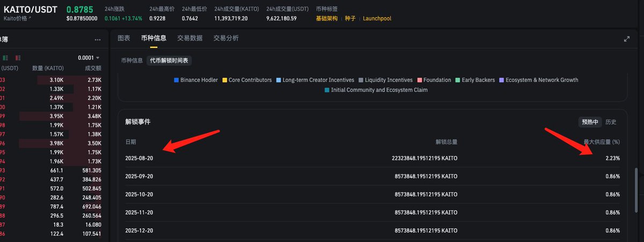Click the 3.98K sell order quantity

click(x=56, y=143)
